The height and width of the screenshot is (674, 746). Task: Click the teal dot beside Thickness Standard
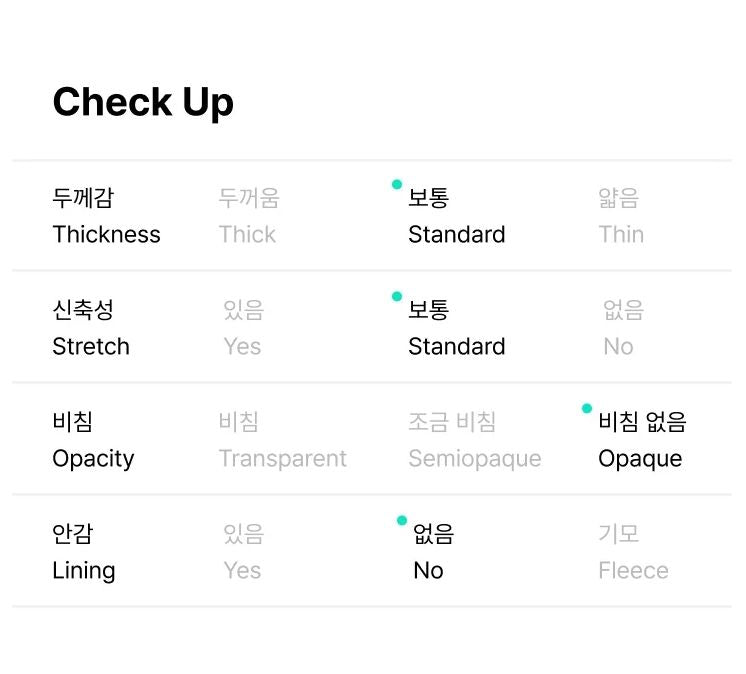tap(397, 184)
